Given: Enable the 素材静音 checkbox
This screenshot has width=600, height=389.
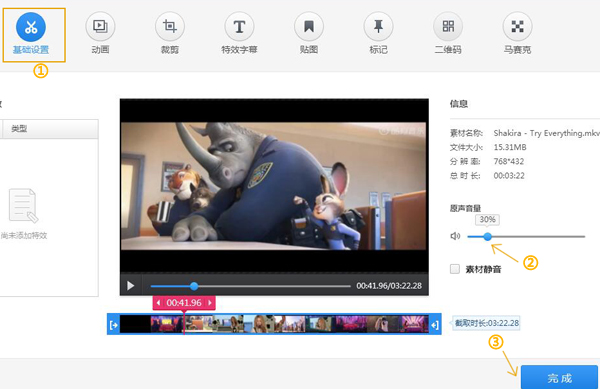Looking at the screenshot, I should point(455,269).
